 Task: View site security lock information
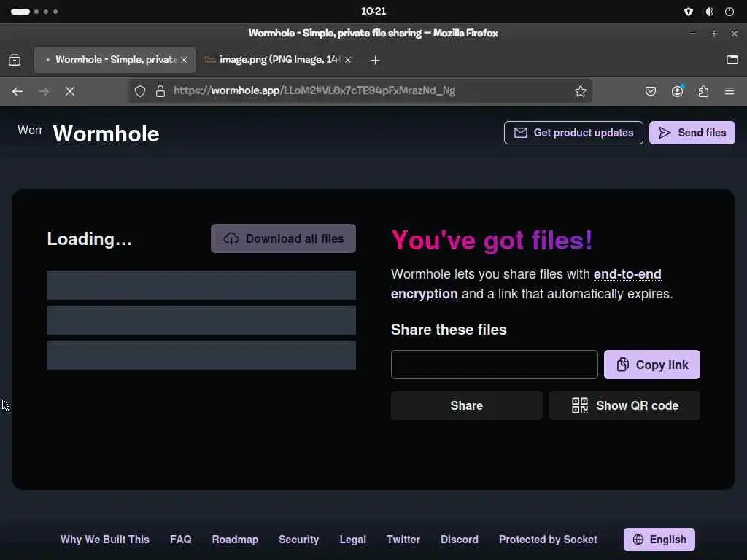(160, 91)
